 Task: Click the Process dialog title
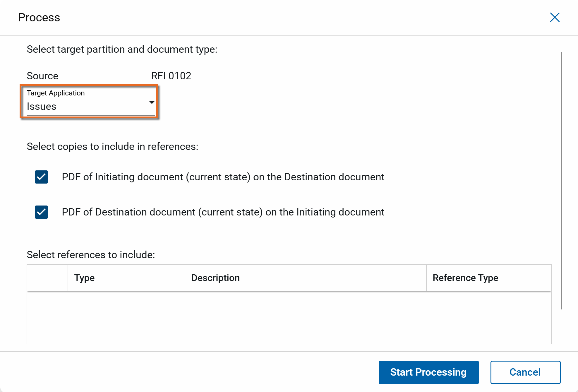coord(39,18)
